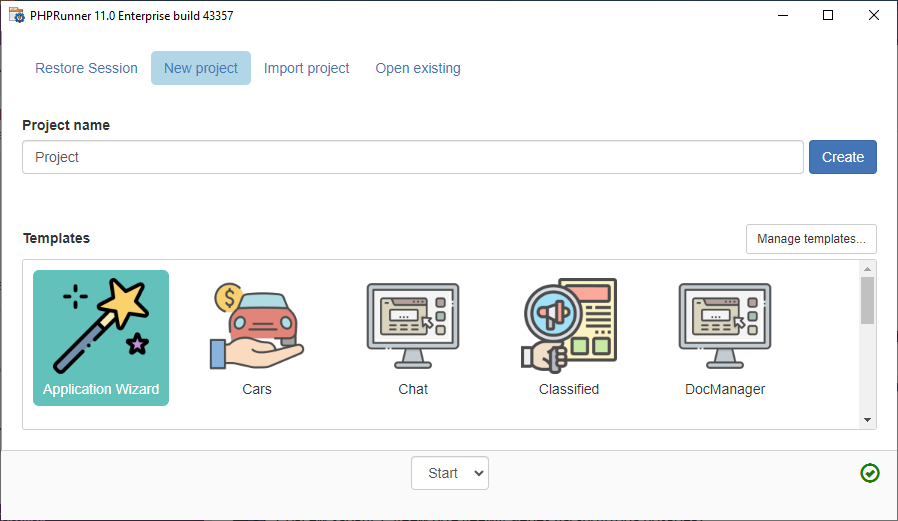
Task: Click the PHPRunner app icon in title bar
Action: 17,15
